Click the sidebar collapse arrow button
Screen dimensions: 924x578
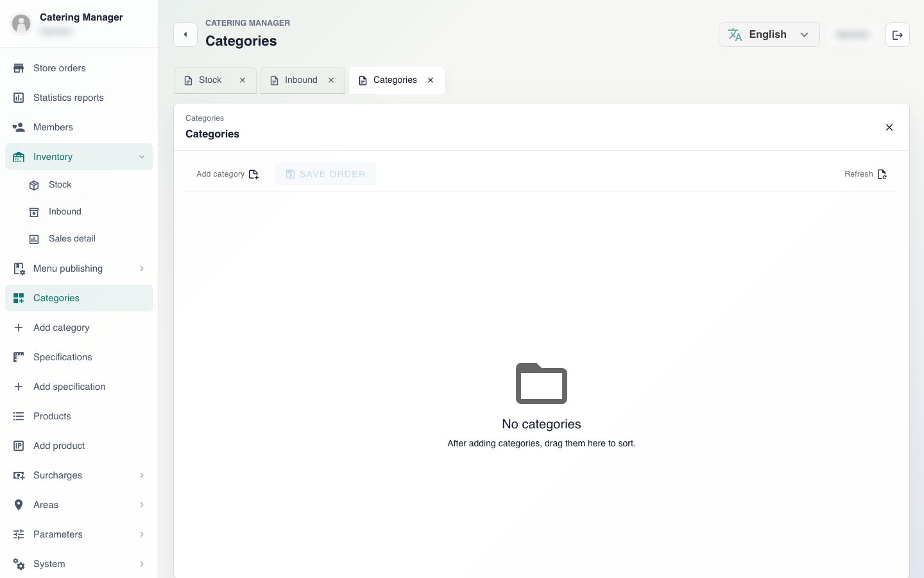tap(185, 35)
